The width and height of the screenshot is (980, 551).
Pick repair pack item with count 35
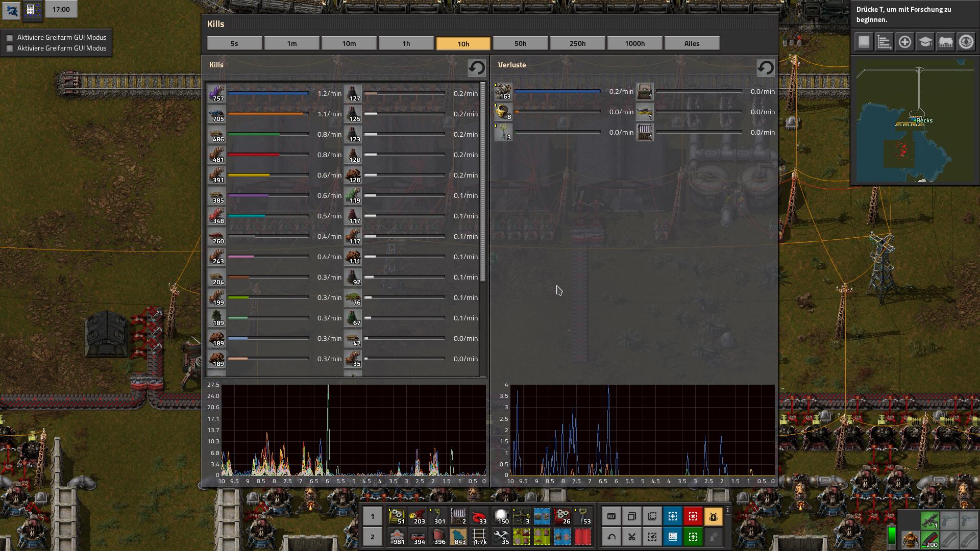point(500,537)
